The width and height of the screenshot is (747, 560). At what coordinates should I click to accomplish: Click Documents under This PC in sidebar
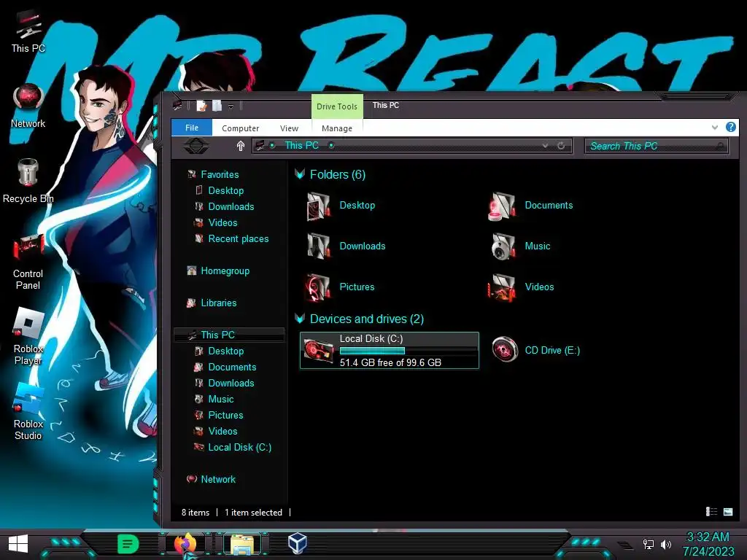click(x=232, y=367)
